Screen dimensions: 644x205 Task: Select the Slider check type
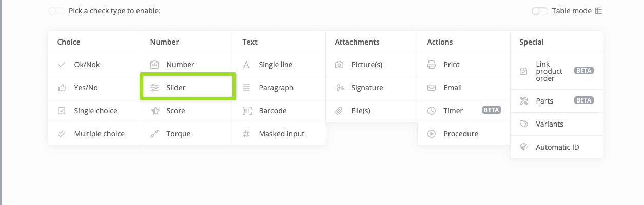coord(176,88)
